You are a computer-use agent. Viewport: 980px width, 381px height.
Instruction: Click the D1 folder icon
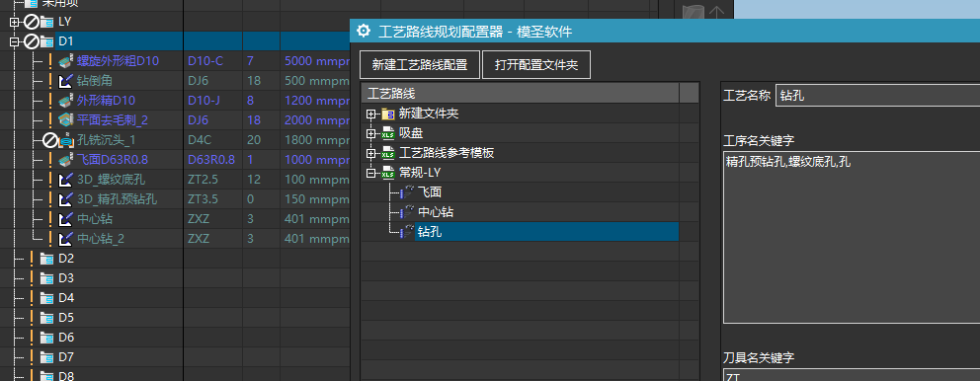(x=47, y=41)
